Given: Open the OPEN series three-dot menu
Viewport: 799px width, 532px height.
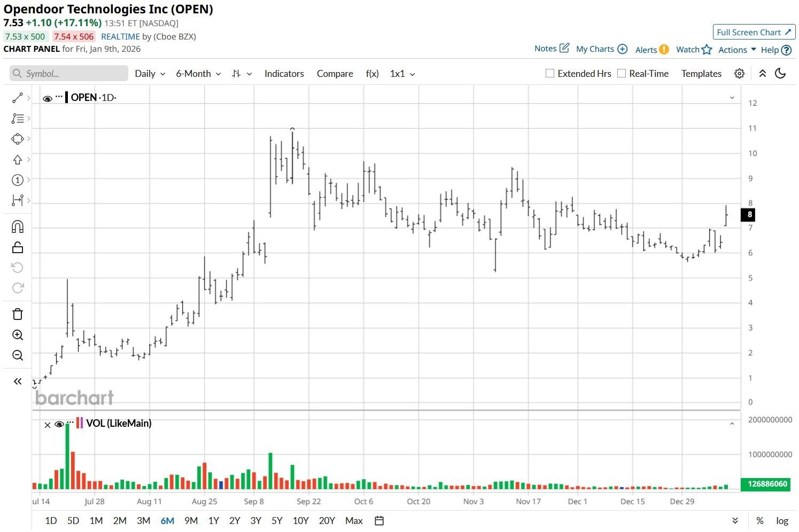Looking at the screenshot, I should tap(59, 97).
